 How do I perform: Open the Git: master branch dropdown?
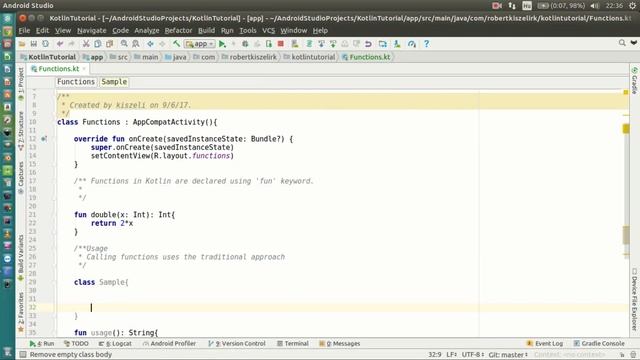pyautogui.click(x=508, y=355)
